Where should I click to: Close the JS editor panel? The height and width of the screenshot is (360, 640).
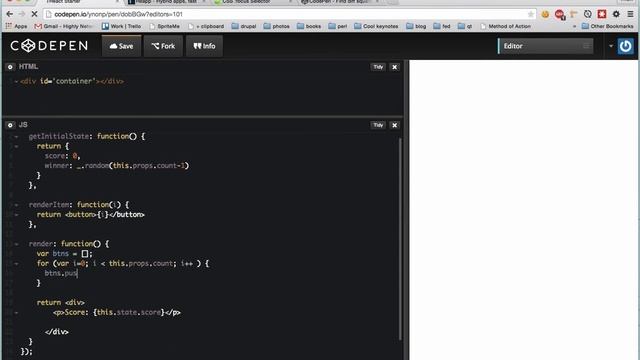coord(394,125)
